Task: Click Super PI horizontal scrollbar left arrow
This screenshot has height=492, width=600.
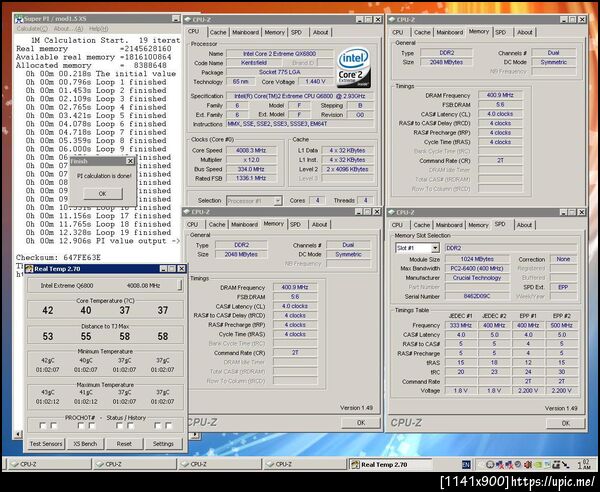Action: coord(18,434)
